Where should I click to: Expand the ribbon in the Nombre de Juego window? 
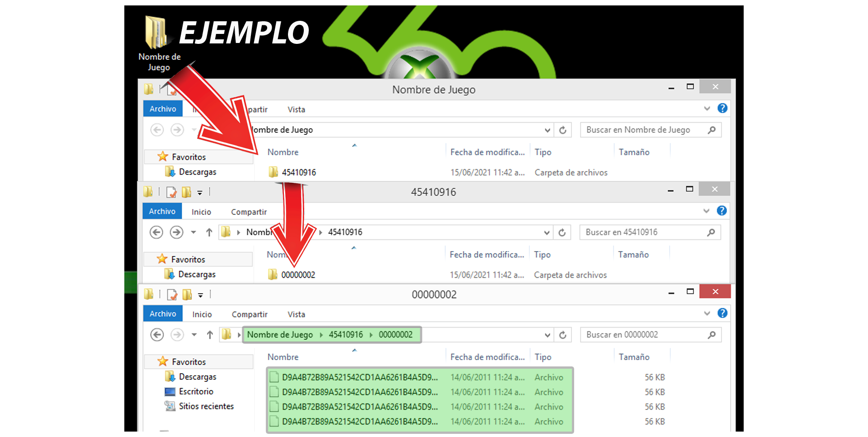[707, 109]
